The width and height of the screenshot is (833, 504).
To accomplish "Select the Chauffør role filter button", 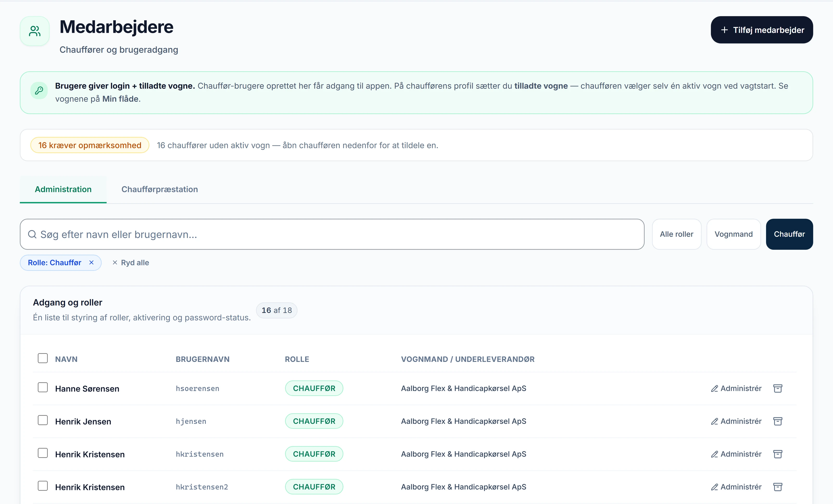I will coord(789,234).
